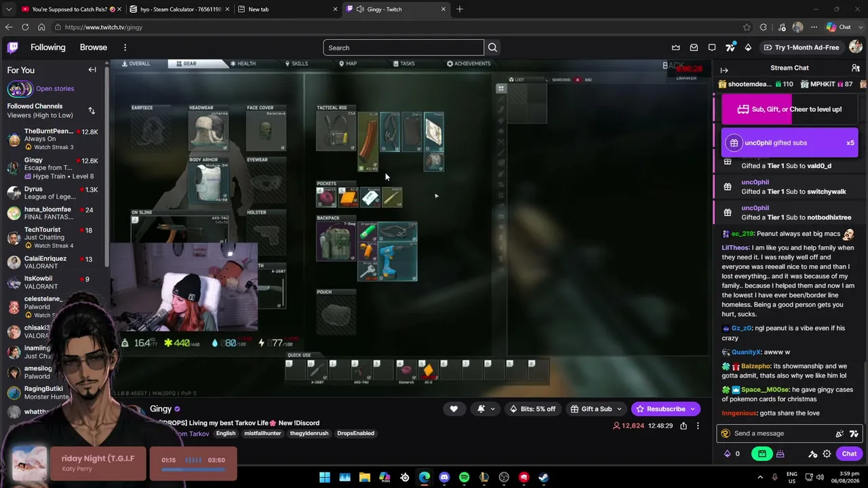The image size is (868, 488).
Task: Open Windows Start menu
Action: pyautogui.click(x=325, y=477)
